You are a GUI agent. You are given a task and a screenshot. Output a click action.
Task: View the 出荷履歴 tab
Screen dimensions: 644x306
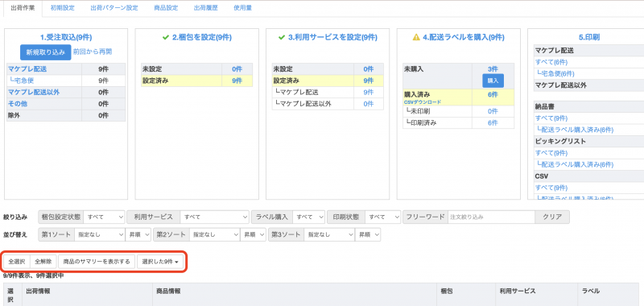[x=205, y=8]
